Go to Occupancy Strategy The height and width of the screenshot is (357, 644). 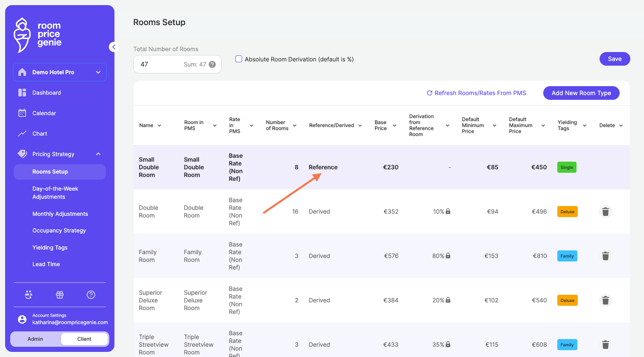[59, 230]
